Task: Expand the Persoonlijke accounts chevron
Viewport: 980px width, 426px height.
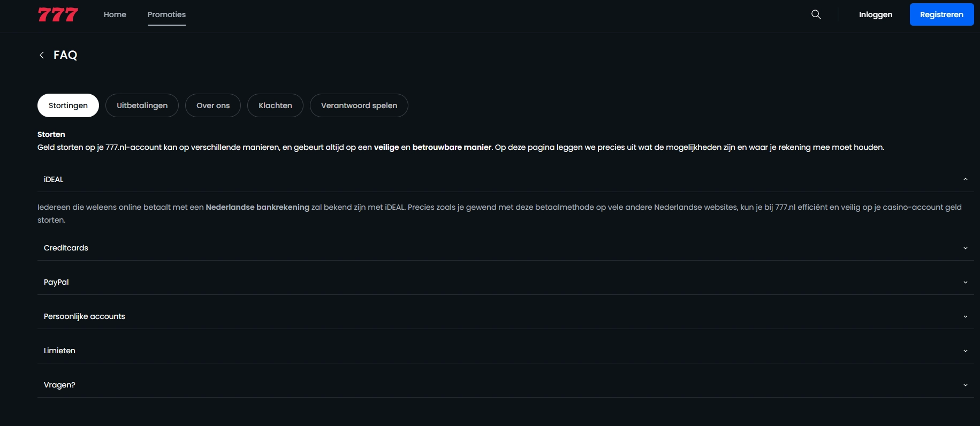Action: pyautogui.click(x=966, y=316)
